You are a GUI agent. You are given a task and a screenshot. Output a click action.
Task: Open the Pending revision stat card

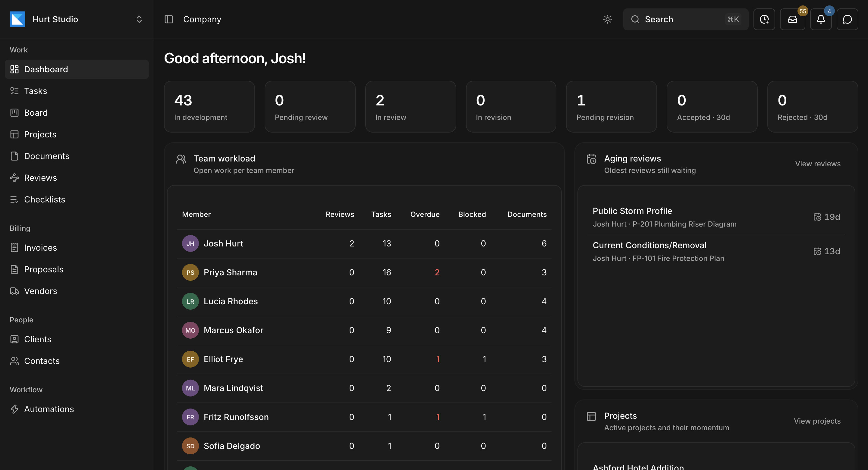pos(611,106)
